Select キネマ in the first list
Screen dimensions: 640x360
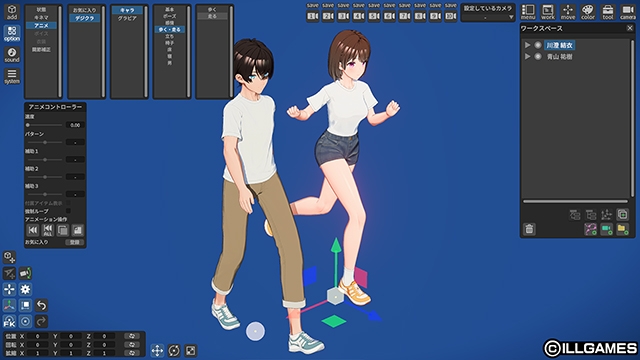tap(41, 18)
